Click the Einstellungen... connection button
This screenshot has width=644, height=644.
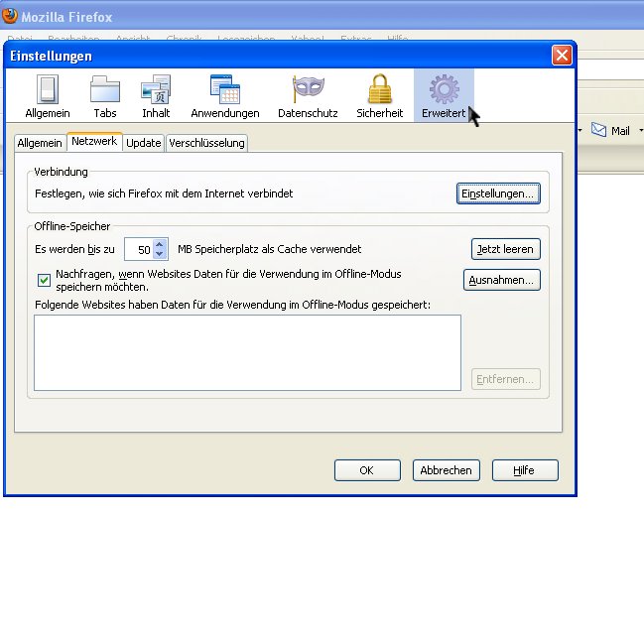pyautogui.click(x=498, y=193)
